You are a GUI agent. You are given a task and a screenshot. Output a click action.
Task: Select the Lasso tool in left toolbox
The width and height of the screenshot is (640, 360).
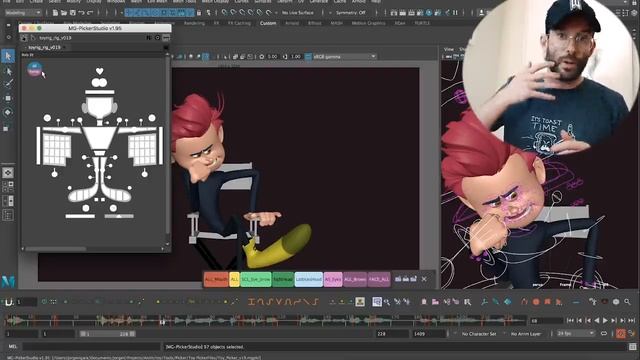pos(8,71)
